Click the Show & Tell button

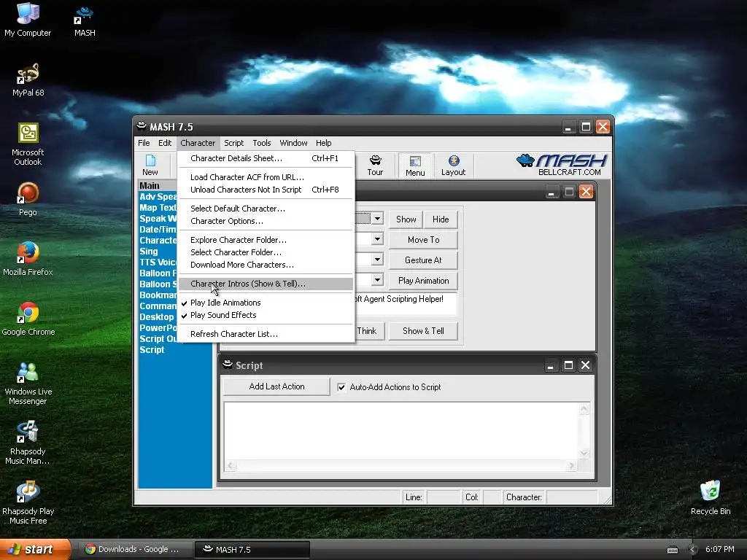(423, 331)
